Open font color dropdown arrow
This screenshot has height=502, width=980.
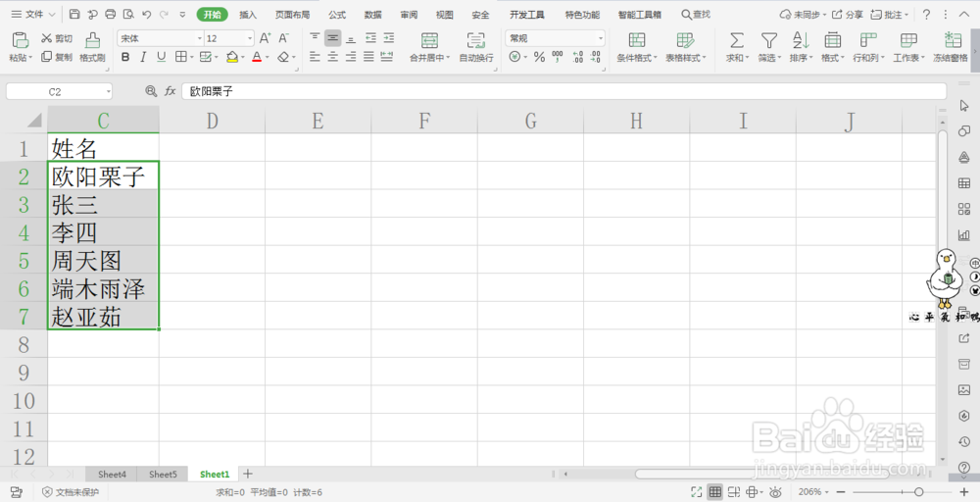[x=267, y=58]
